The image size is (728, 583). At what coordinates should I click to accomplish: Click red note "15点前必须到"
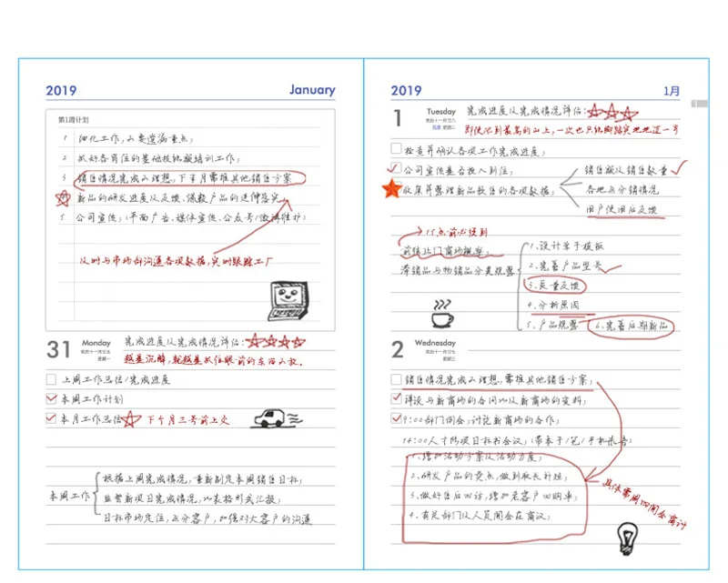[x=457, y=232]
